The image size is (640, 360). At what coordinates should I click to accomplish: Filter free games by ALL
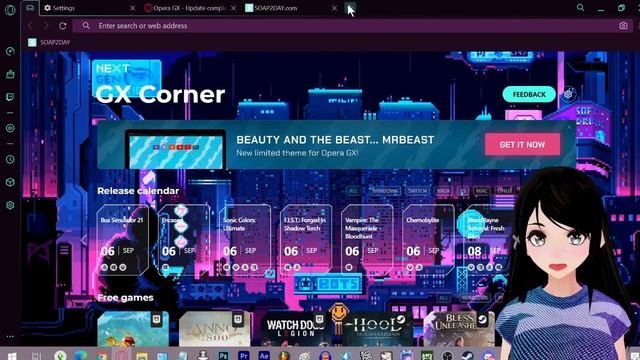click(x=443, y=298)
